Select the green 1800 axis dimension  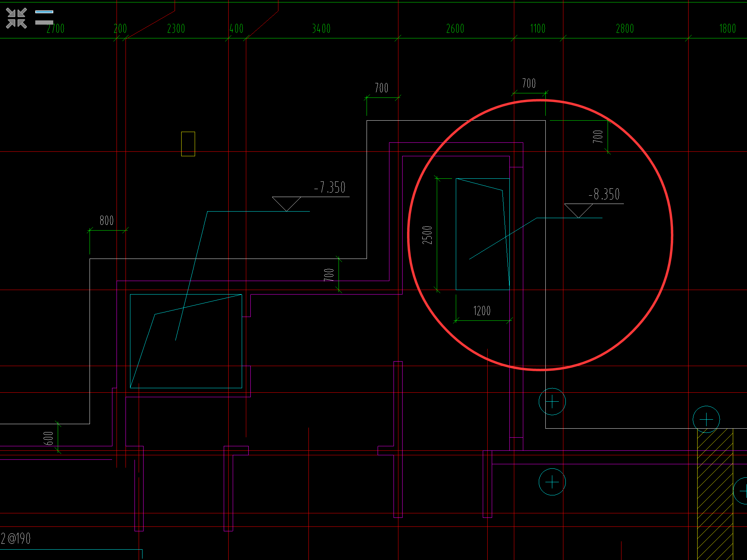click(728, 29)
